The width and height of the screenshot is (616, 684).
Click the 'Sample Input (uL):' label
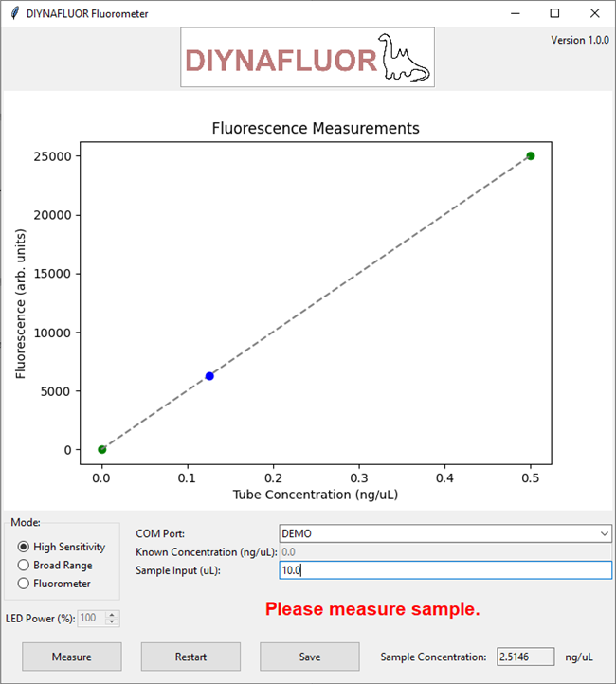(x=178, y=570)
